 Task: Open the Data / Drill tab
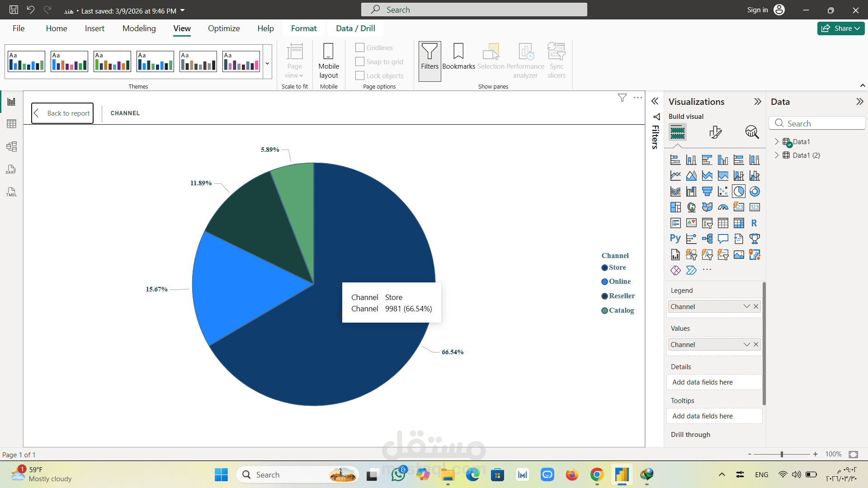355,28
